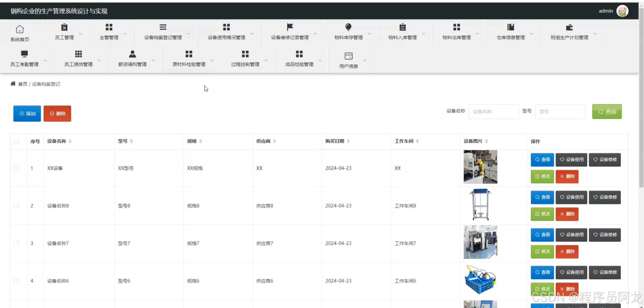Click the admin avatar image
The width and height of the screenshot is (644, 308).
pos(622,11)
